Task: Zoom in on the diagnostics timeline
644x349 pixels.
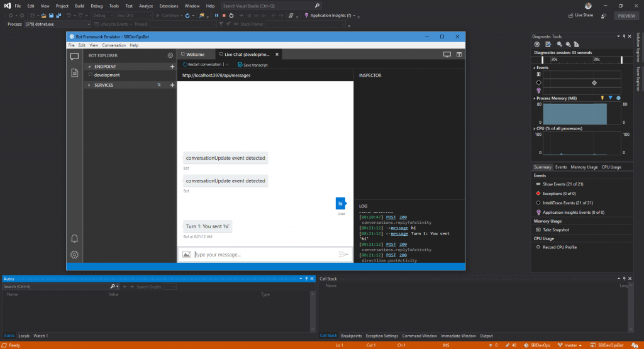Action: click(559, 45)
